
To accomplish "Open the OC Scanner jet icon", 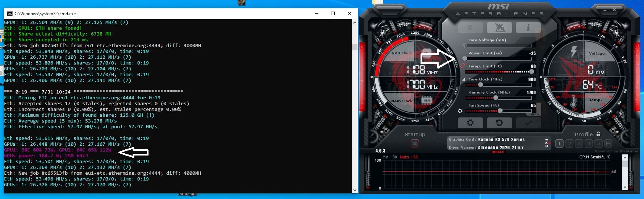I will pos(499,28).
